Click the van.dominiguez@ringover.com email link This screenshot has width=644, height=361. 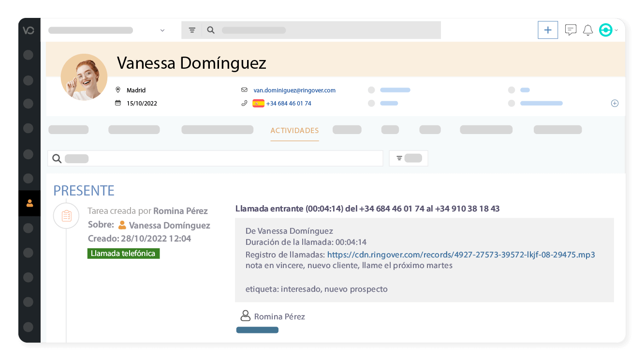tap(294, 90)
